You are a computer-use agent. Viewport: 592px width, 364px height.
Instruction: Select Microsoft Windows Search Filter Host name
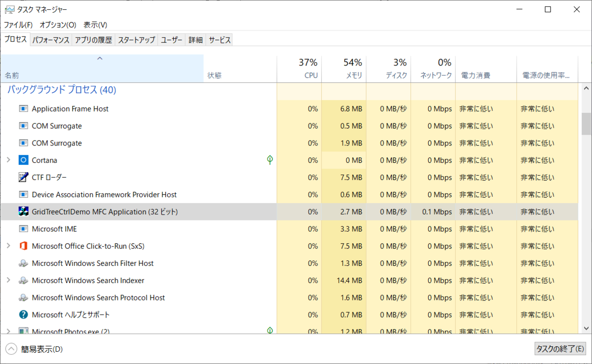click(x=93, y=263)
